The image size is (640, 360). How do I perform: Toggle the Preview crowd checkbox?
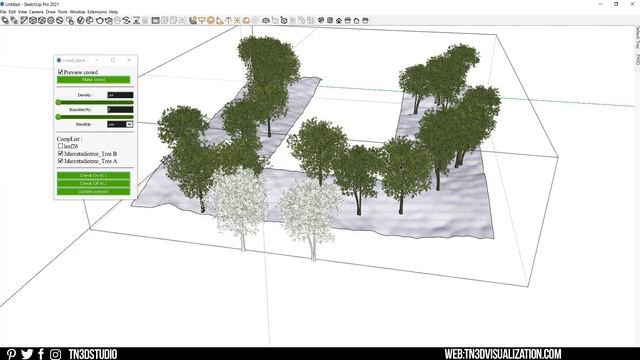click(60, 72)
